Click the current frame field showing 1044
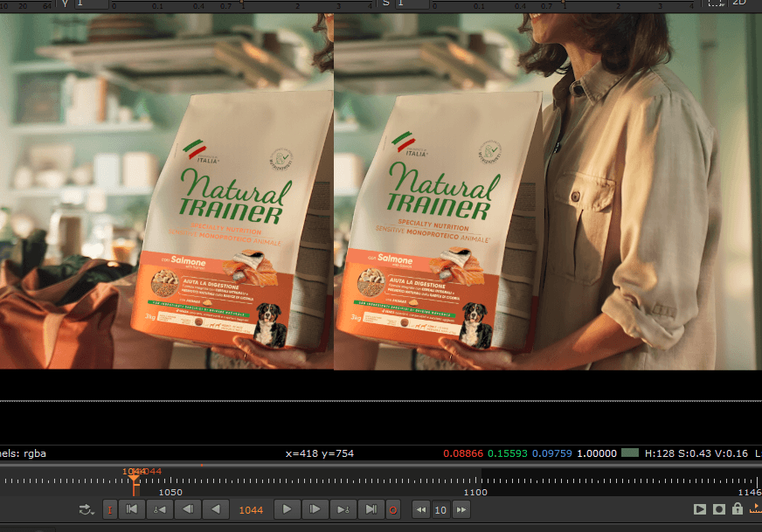This screenshot has width=762, height=532. 251,509
